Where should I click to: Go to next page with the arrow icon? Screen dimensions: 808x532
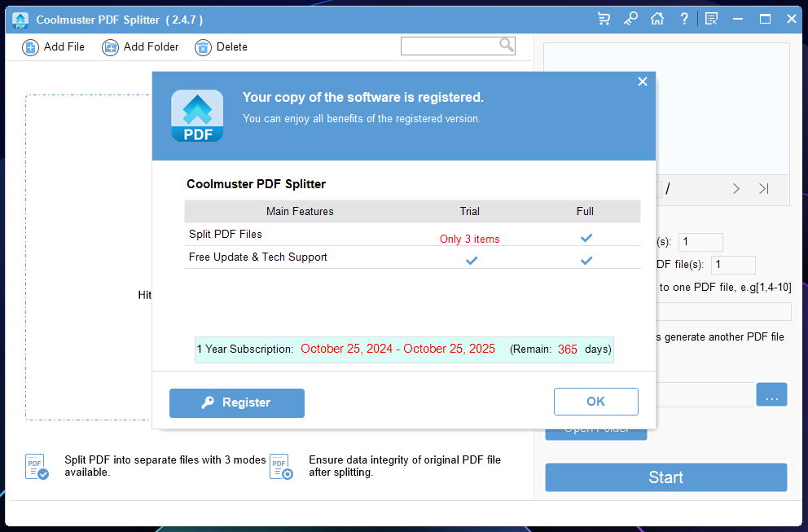736,189
